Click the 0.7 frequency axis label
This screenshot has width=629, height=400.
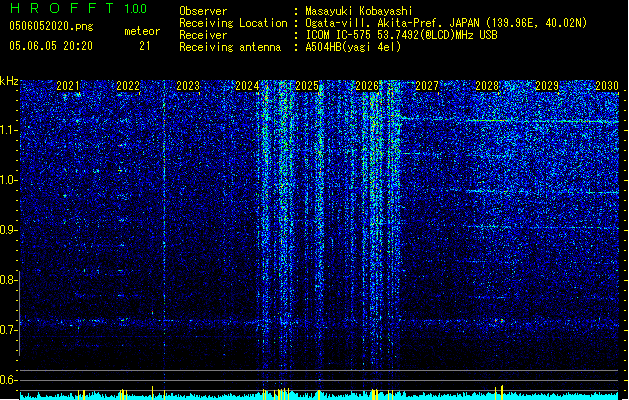[x=8, y=330]
